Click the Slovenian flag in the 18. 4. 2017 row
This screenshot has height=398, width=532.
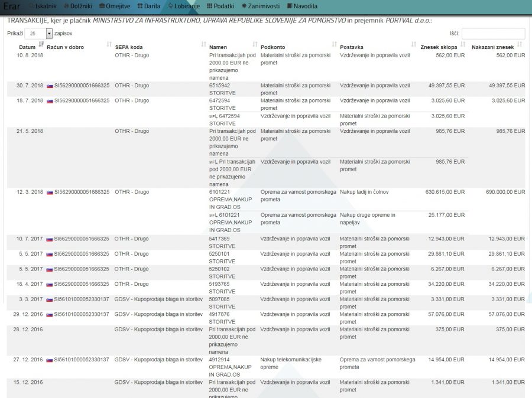coord(50,285)
